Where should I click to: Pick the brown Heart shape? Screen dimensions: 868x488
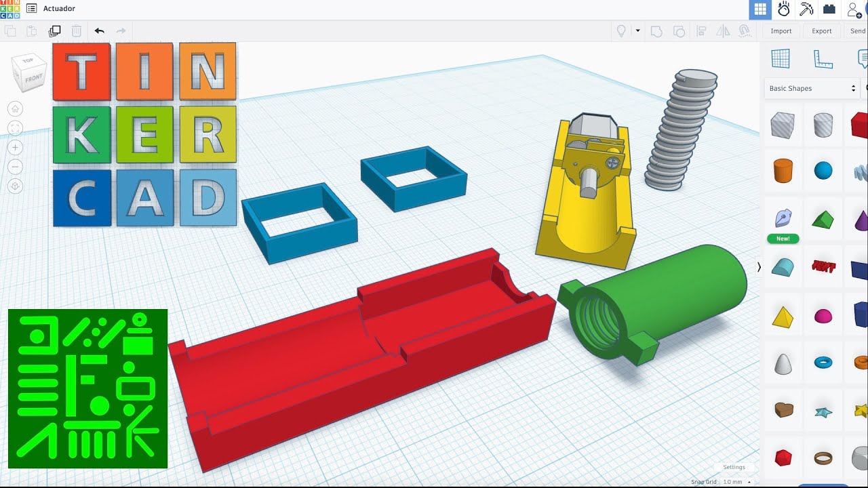click(x=783, y=410)
